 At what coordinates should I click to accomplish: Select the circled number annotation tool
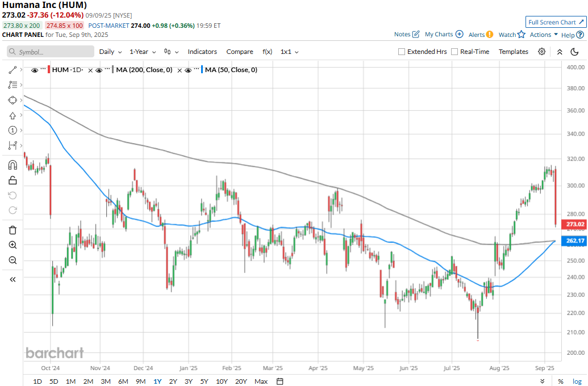tap(12, 130)
